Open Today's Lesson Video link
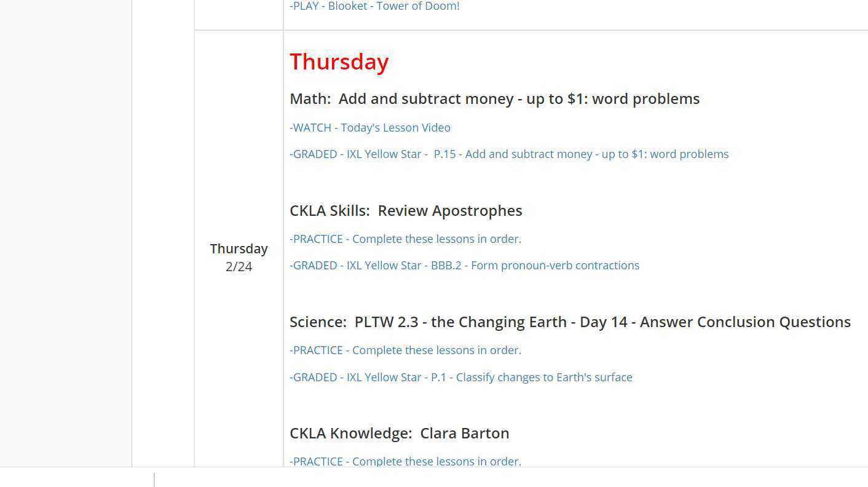The height and width of the screenshot is (487, 868). (370, 128)
